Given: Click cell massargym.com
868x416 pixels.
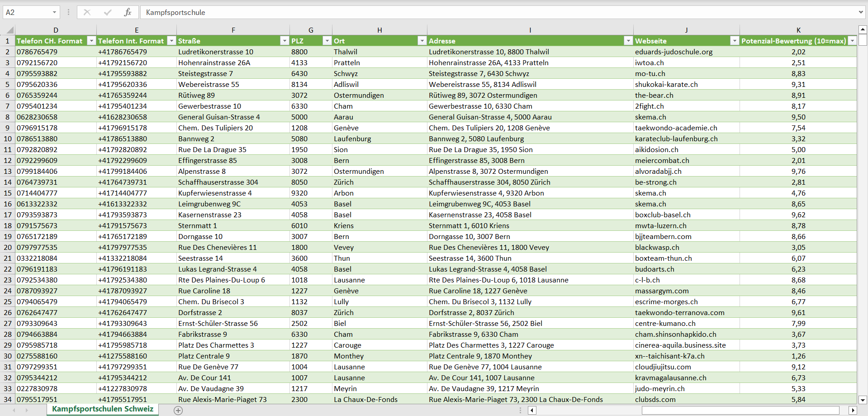Looking at the screenshot, I should [x=687, y=291].
